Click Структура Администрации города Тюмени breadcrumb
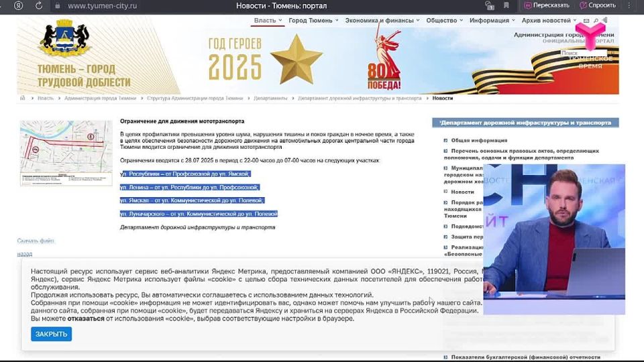Screen dimensions: 644x362 tap(195, 99)
